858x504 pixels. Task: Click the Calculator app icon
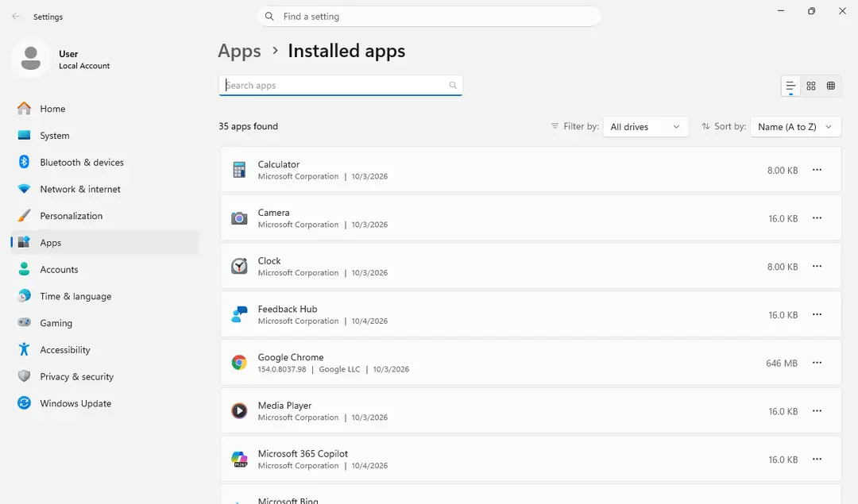pyautogui.click(x=239, y=170)
